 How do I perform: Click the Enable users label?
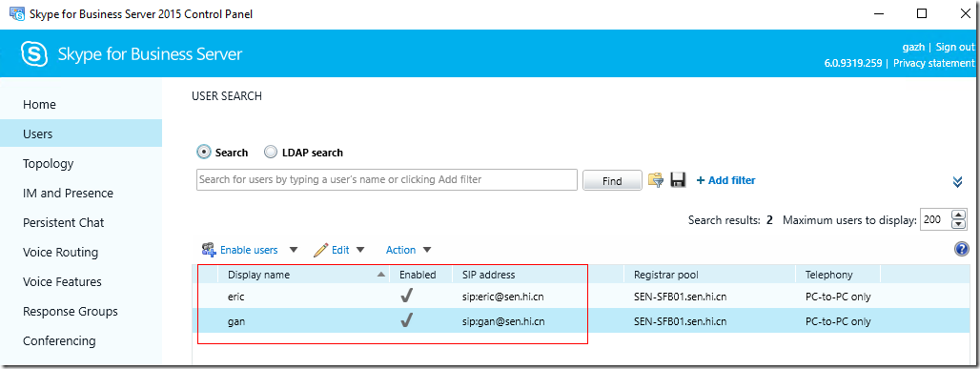pos(249,250)
